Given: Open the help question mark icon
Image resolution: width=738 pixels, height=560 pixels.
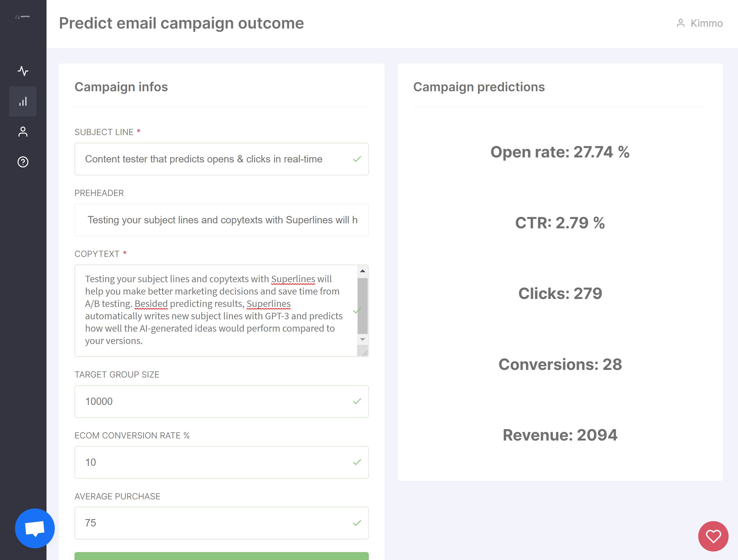Looking at the screenshot, I should pyautogui.click(x=23, y=162).
